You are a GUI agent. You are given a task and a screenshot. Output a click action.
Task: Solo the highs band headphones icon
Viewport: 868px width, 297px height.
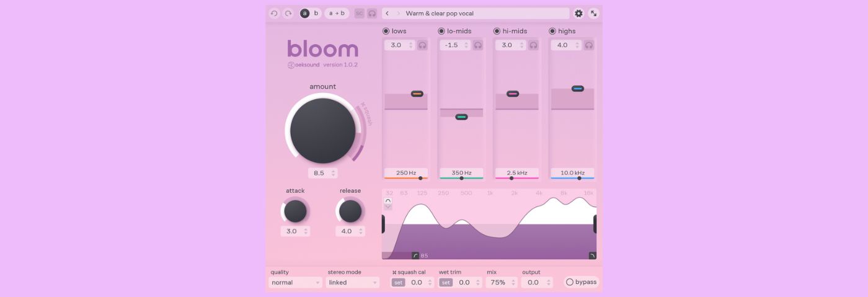pos(589,45)
